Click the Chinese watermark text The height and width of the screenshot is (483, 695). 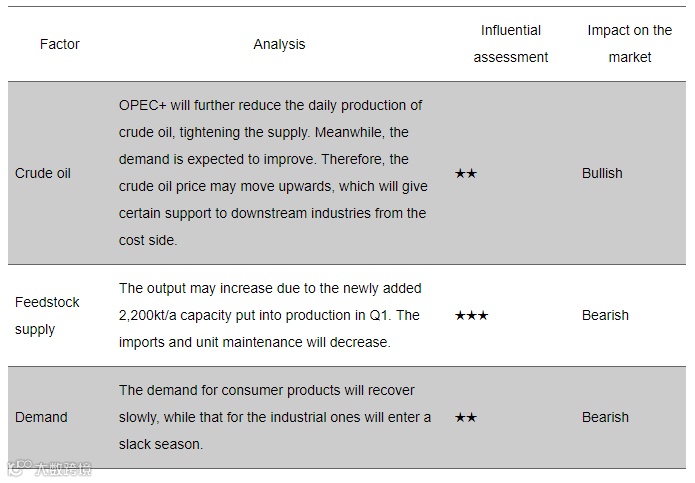(x=63, y=469)
